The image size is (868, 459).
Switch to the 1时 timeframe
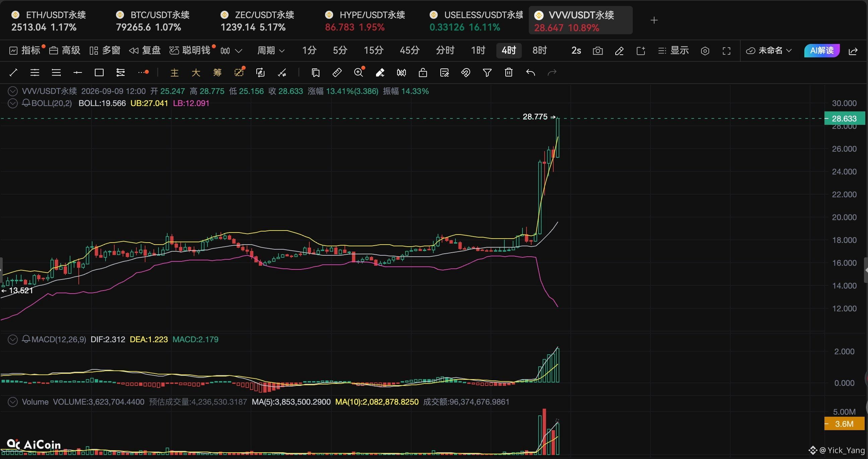(x=478, y=51)
